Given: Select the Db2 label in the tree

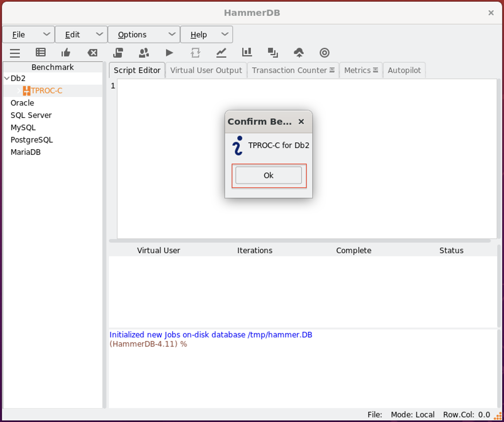Looking at the screenshot, I should pyautogui.click(x=18, y=78).
